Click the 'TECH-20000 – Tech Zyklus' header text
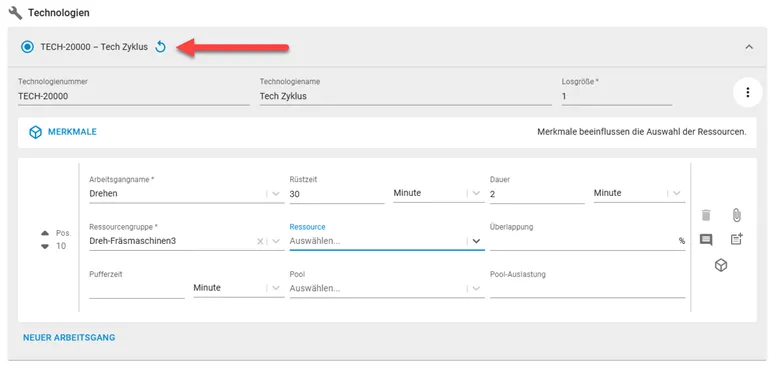 click(x=94, y=47)
